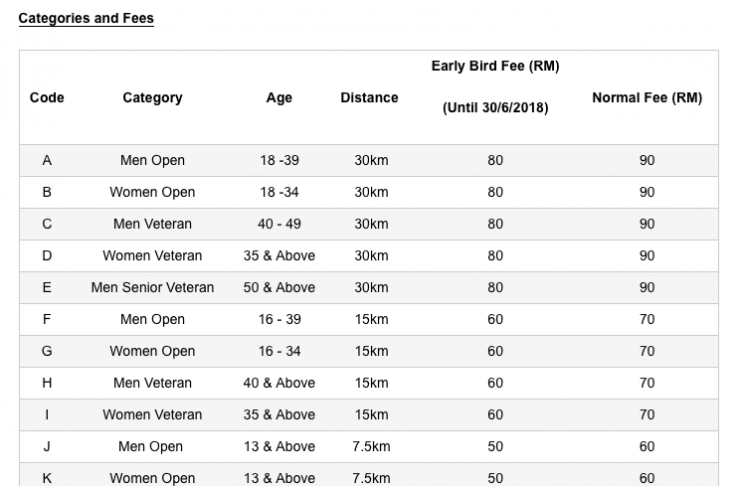The width and height of the screenshot is (741, 486).
Task: Click the Men Senior Veteran category cell
Action: (152, 287)
